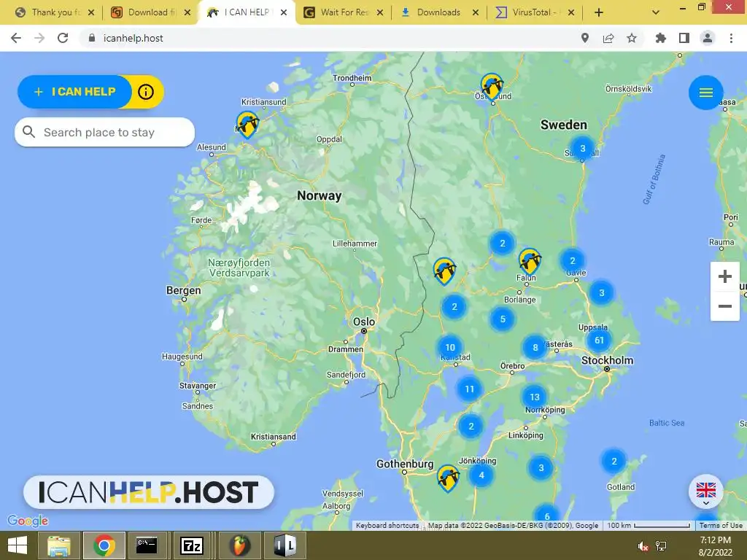This screenshot has height=560, width=747.
Task: Share this page via the share icon
Action: pos(608,38)
